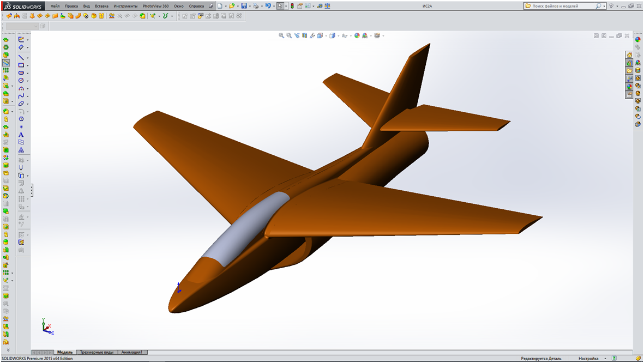Viewport: 644px width, 363px height.
Task: Expand the Circle tool dropdown arrow
Action: [27, 81]
